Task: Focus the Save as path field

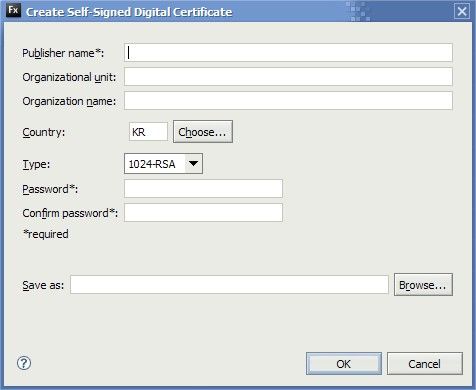Action: 229,285
